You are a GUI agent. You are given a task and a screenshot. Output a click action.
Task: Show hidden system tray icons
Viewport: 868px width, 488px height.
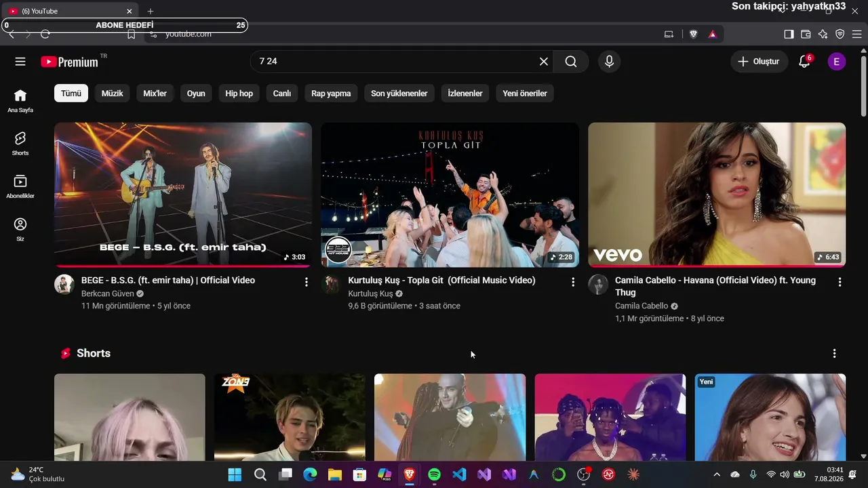[x=717, y=474]
